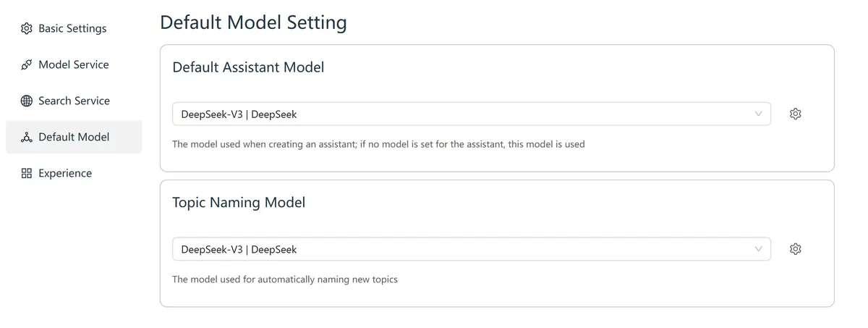Open Default Assistant Model gear settings
The width and height of the screenshot is (868, 328).
click(796, 114)
